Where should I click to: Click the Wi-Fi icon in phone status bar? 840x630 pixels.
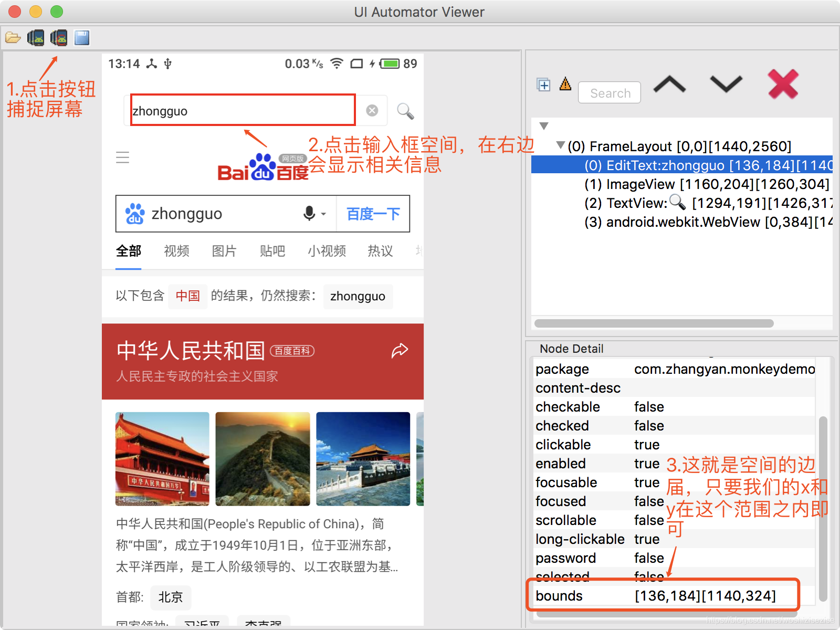click(x=337, y=64)
